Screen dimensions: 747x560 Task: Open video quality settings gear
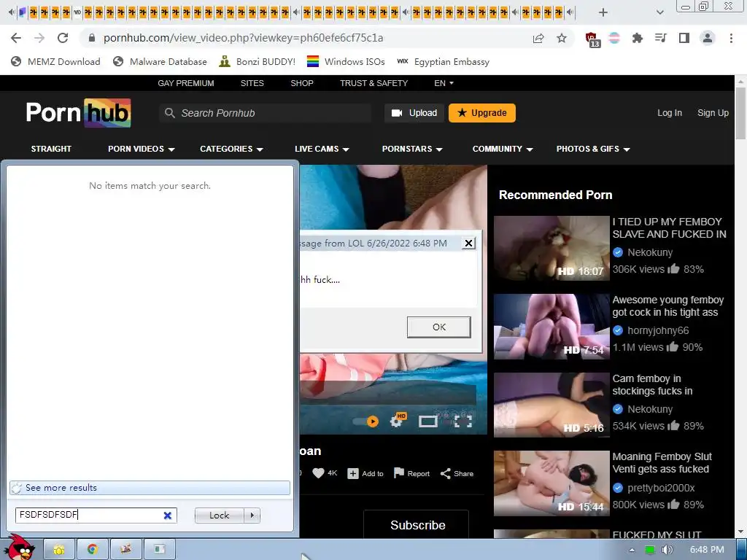396,421
